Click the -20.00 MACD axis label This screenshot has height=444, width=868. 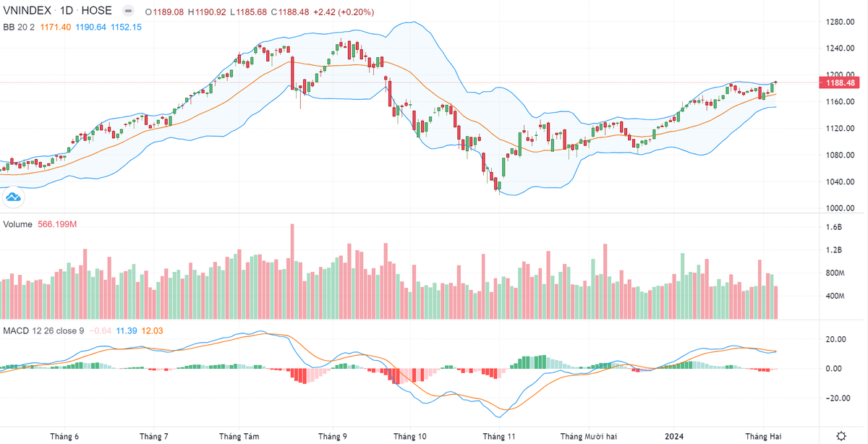coord(839,398)
